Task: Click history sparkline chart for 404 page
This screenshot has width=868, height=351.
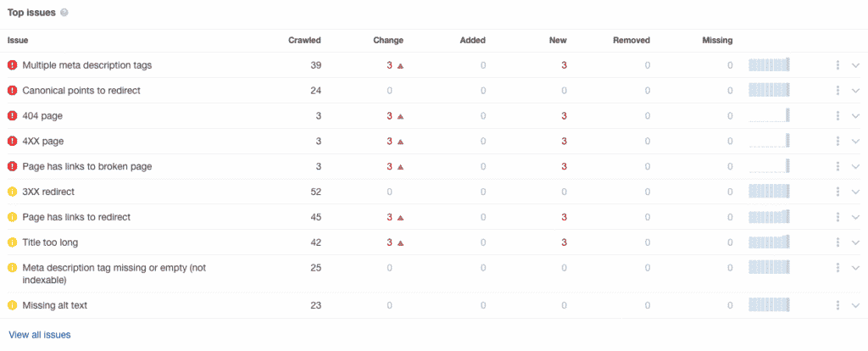Action: pyautogui.click(x=770, y=115)
